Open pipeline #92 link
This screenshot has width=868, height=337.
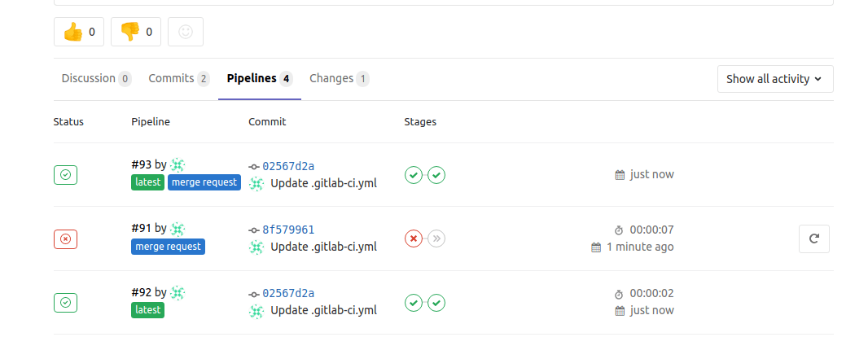coord(141,292)
